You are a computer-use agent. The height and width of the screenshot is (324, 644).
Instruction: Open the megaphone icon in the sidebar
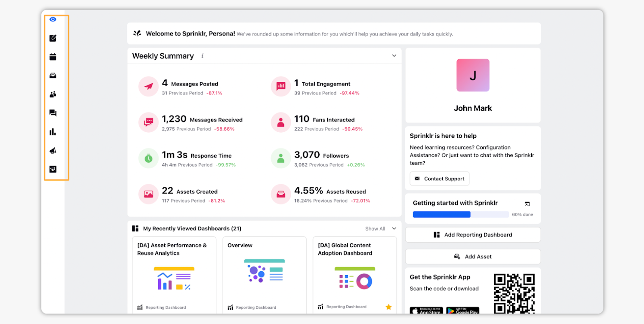[53, 151]
